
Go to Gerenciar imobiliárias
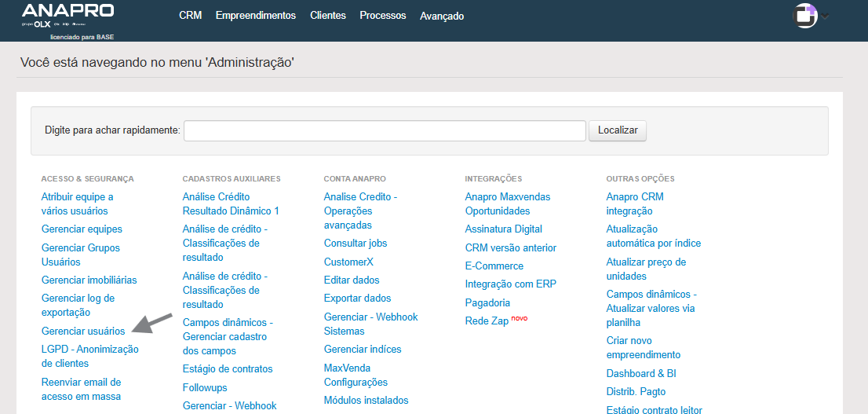click(89, 280)
